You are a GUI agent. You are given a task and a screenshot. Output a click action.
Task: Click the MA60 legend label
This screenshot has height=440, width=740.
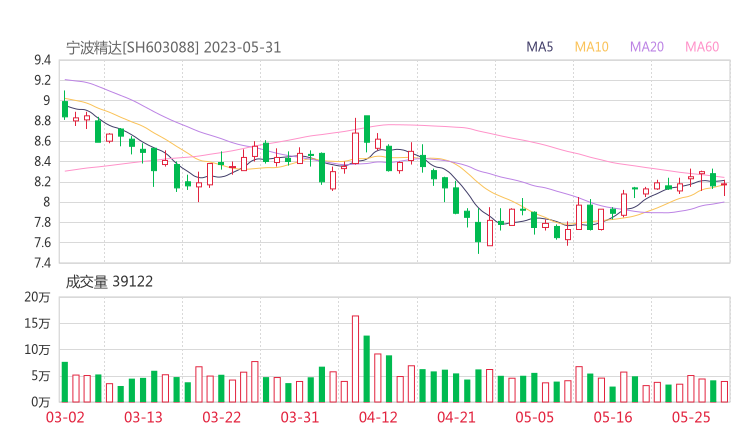[x=702, y=47]
